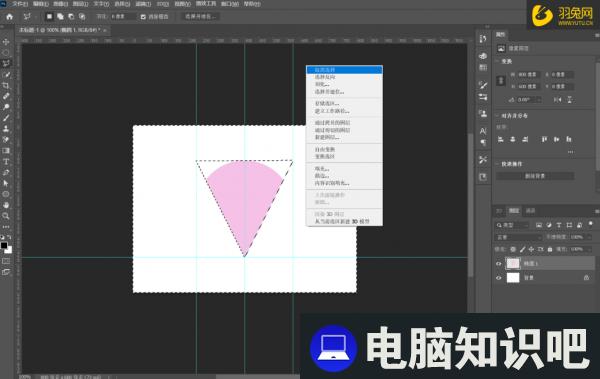Select the Brush tool

point(6,118)
